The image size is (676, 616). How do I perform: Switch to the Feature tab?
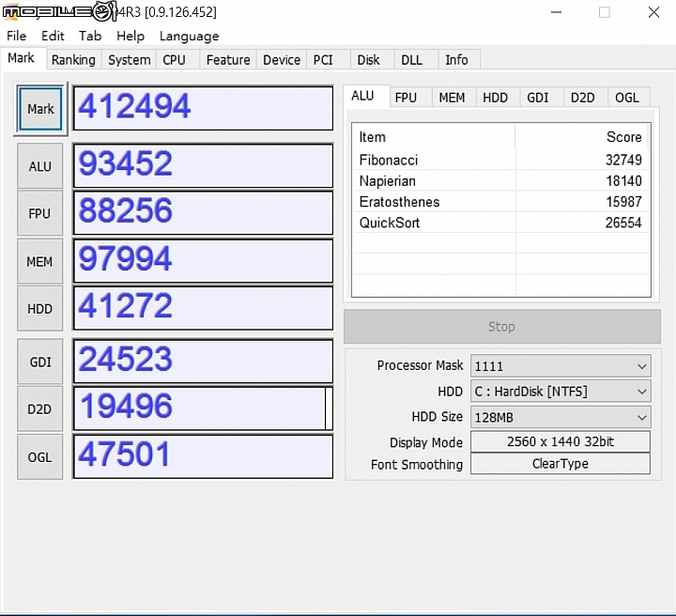coord(228,60)
